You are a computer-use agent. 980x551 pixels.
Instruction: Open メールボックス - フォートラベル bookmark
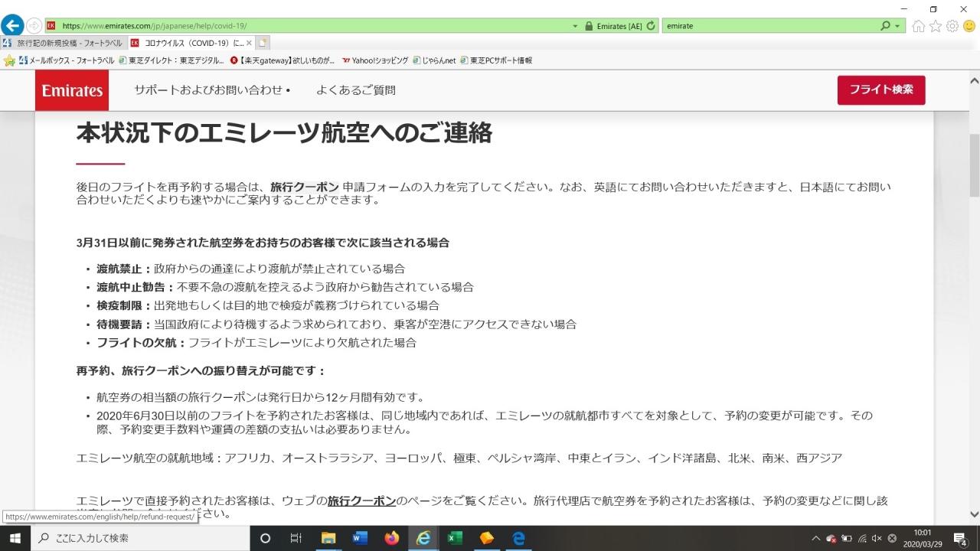[67, 60]
